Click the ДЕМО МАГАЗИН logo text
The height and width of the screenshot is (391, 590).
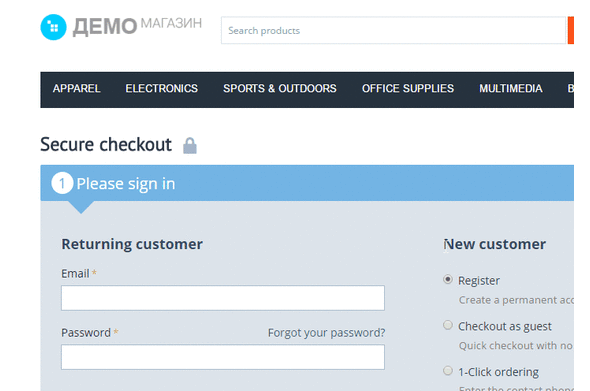point(137,26)
